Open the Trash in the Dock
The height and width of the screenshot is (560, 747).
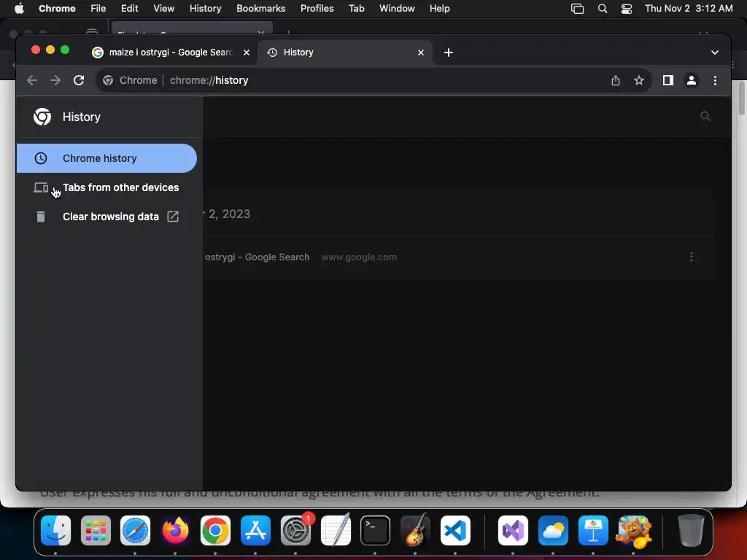click(691, 531)
